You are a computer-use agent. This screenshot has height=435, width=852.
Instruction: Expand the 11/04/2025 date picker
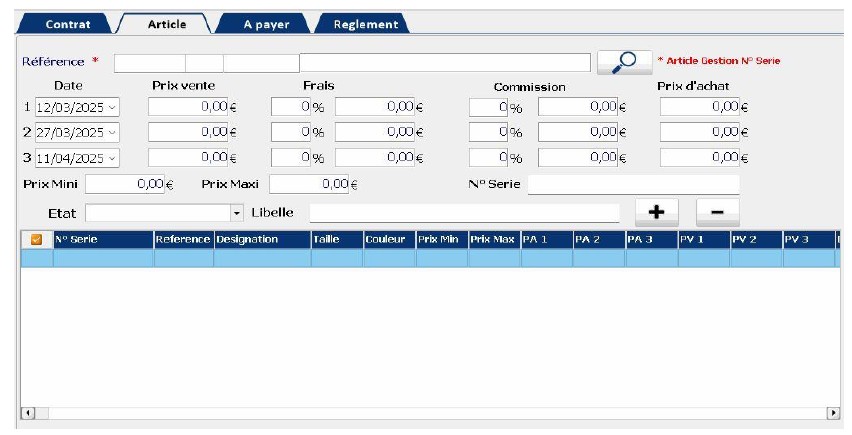point(111,158)
